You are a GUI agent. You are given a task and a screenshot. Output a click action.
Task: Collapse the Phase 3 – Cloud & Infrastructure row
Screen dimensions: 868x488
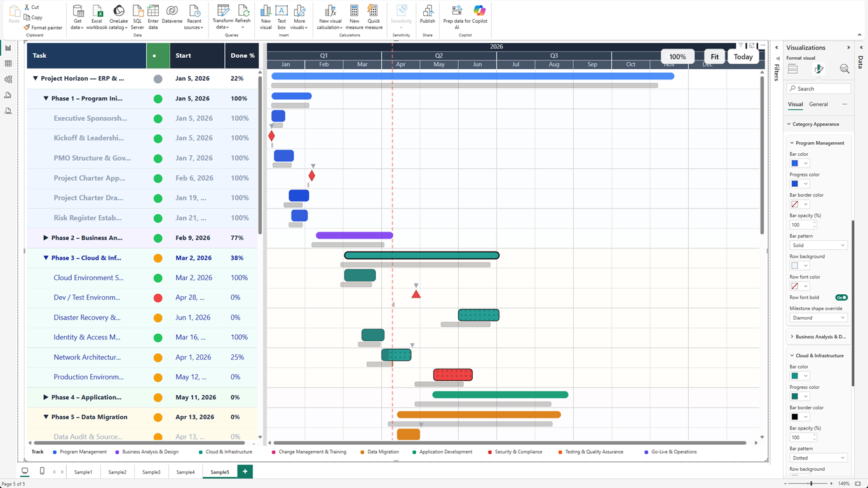click(x=46, y=258)
